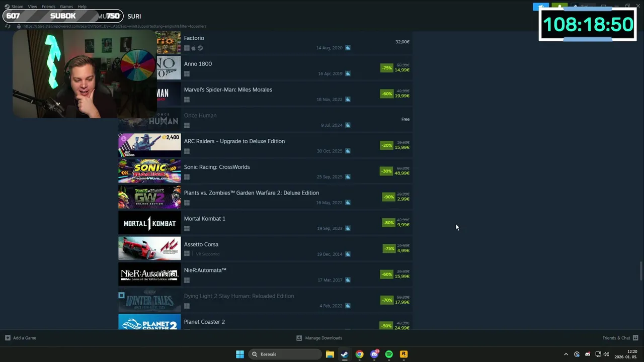Image resolution: width=644 pixels, height=362 pixels.
Task: Click the SteamOS platform icon under Factorio
Action: (200, 48)
